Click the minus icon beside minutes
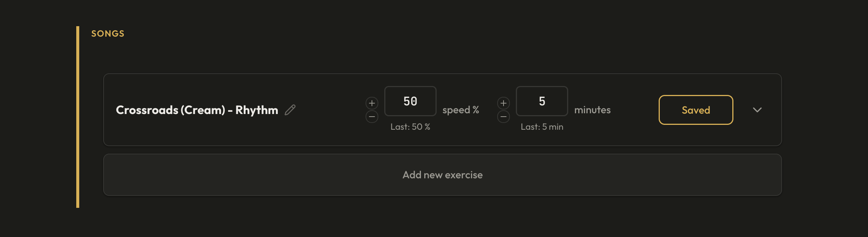The width and height of the screenshot is (868, 237). [x=503, y=117]
